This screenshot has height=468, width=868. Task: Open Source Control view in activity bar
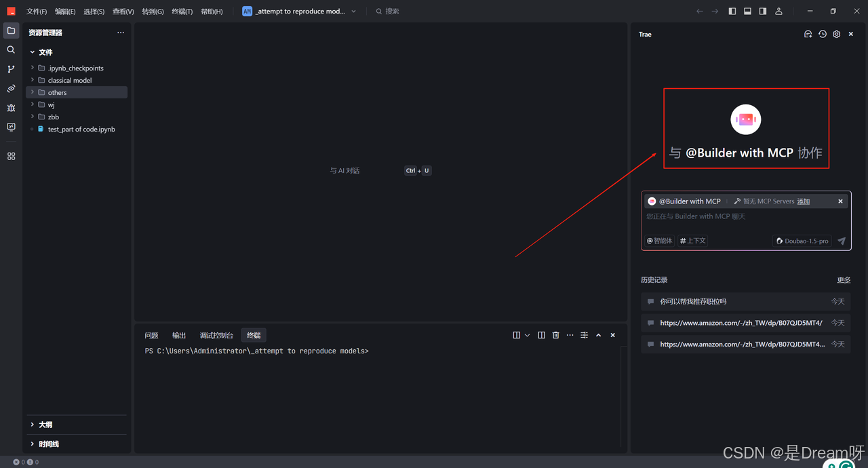pos(11,69)
